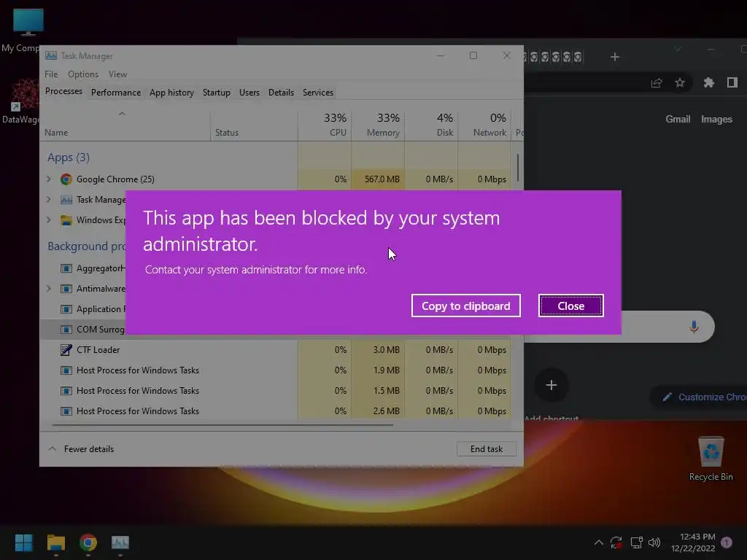Sort by the Status column header

pos(254,125)
